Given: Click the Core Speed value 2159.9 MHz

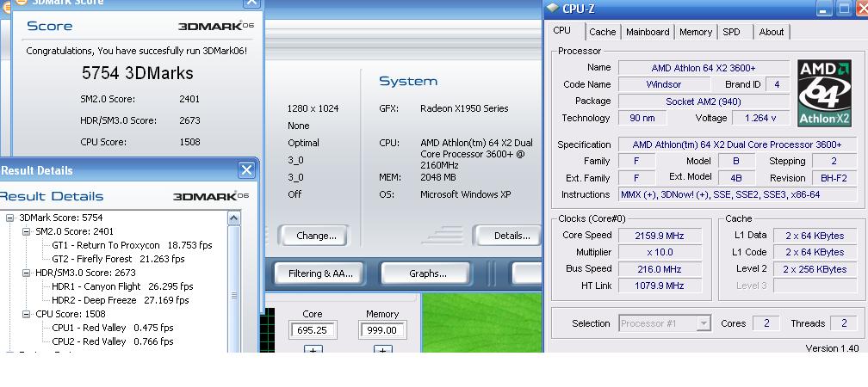Looking at the screenshot, I should point(660,236).
